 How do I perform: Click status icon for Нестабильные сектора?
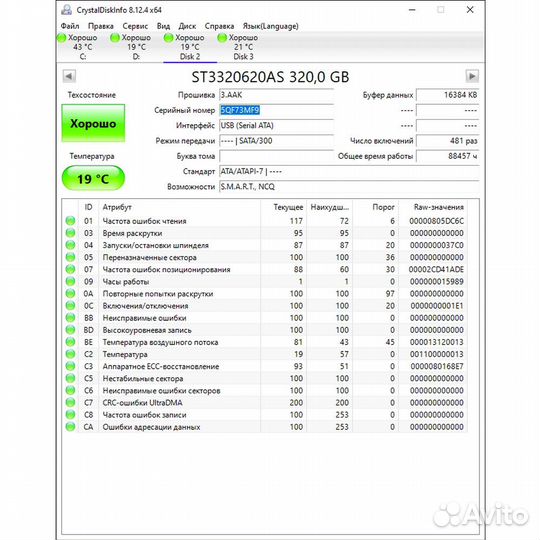click(x=70, y=378)
